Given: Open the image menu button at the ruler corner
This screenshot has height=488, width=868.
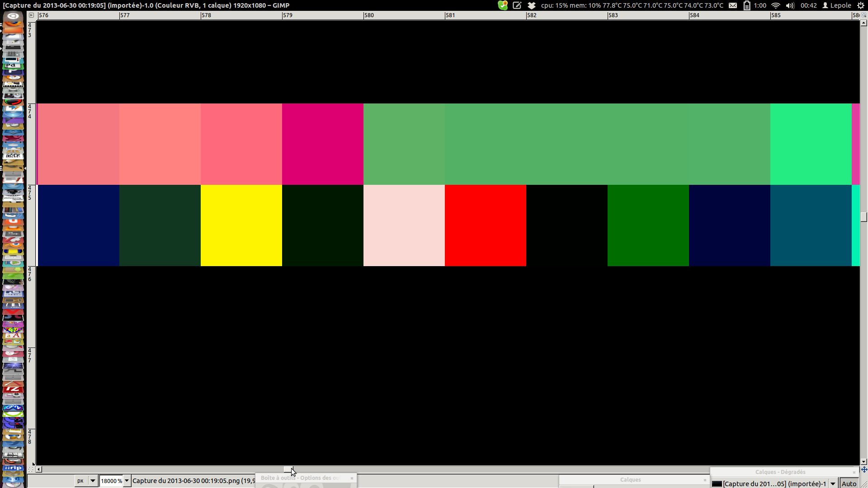Looking at the screenshot, I should pos(31,15).
